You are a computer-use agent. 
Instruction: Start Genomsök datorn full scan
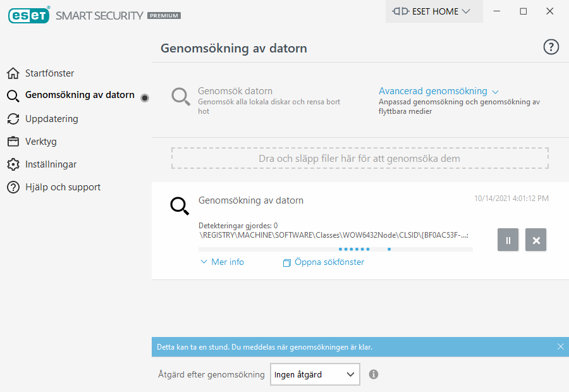235,91
